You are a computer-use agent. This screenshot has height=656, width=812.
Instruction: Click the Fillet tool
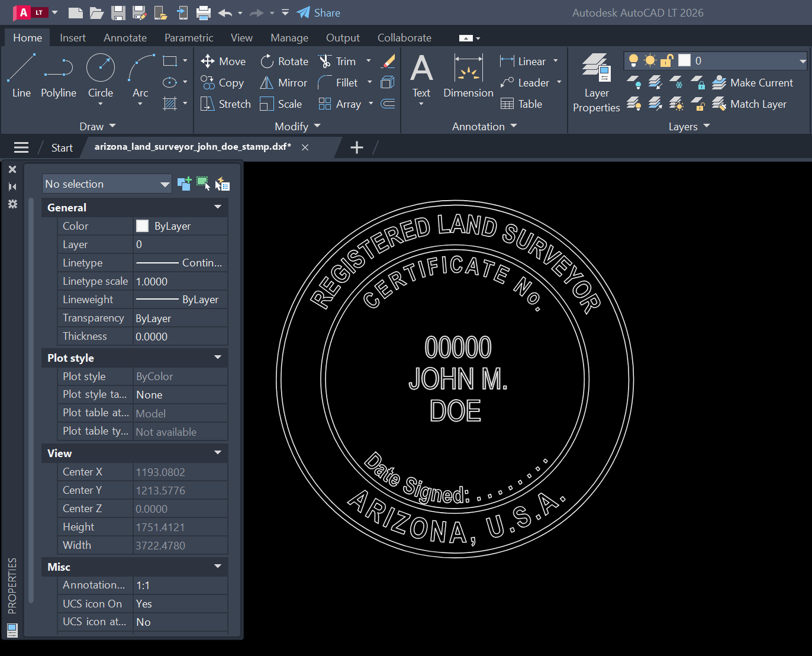click(338, 83)
